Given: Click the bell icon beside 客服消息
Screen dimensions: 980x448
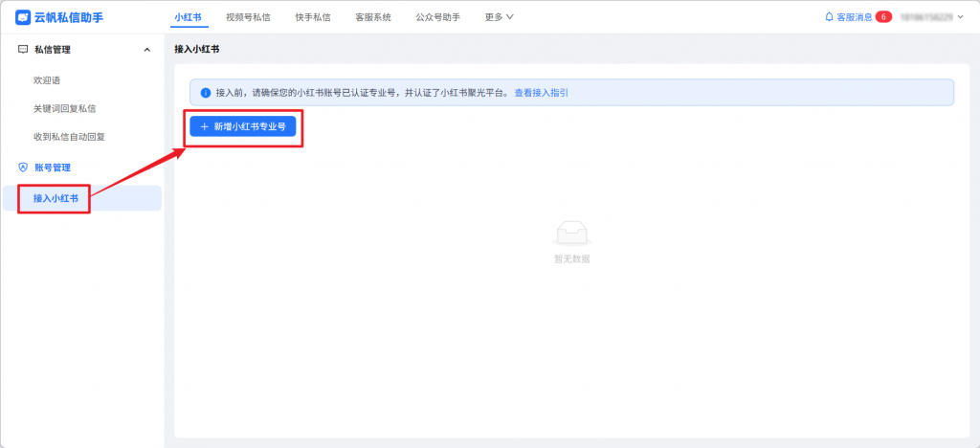Looking at the screenshot, I should pos(829,17).
